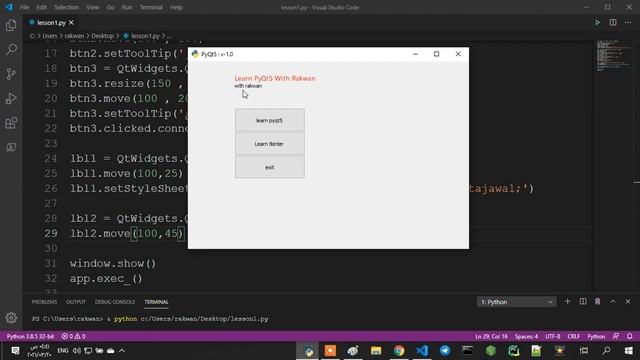Viewport: 640px width, 360px height.
Task: Switch to Visual Studio Code taskbar icon
Action: [422, 351]
